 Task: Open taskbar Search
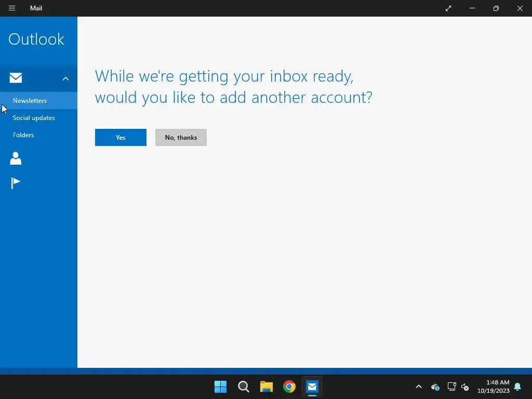244,387
